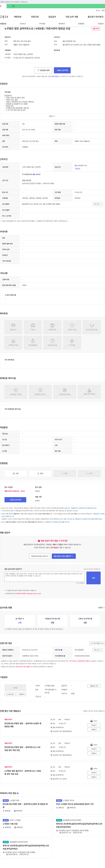Open the 채용정보 menu
The image size is (105, 868).
pyautogui.click(x=18, y=17)
